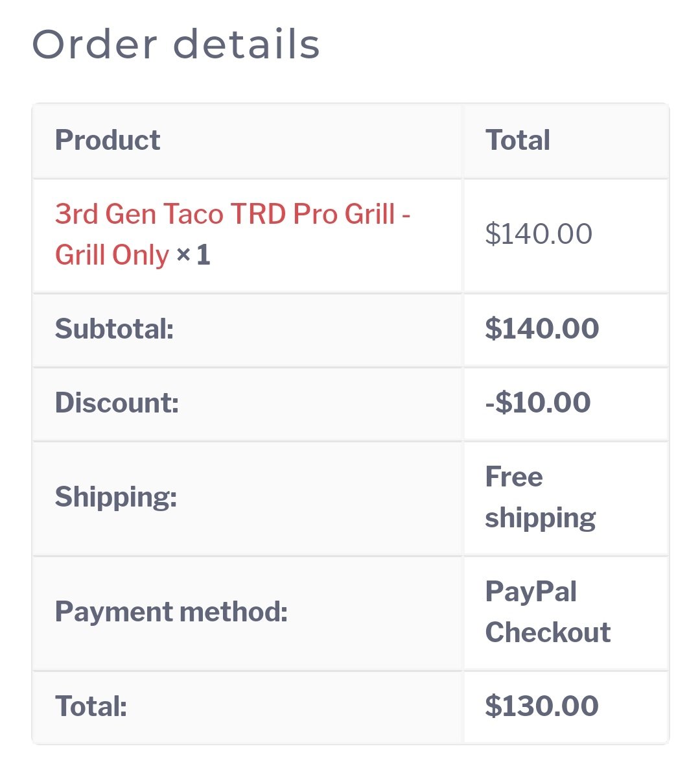Viewport: 700px width, 766px height.
Task: Click the $140.00 product price
Action: coord(539,233)
